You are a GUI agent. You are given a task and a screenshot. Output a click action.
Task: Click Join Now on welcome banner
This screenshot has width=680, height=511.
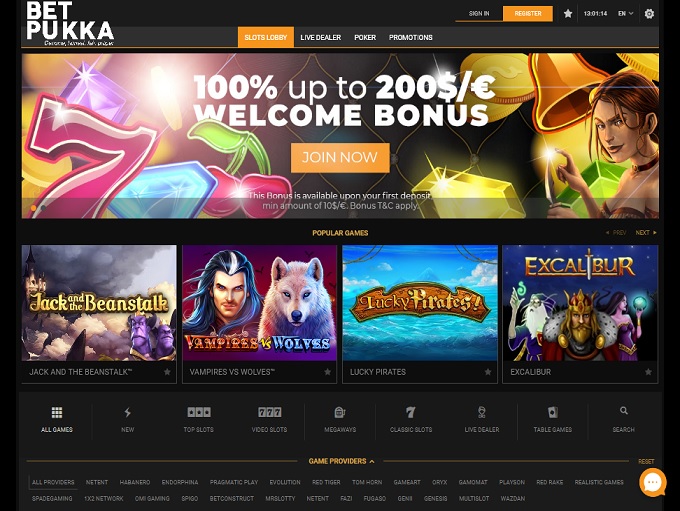(x=340, y=157)
